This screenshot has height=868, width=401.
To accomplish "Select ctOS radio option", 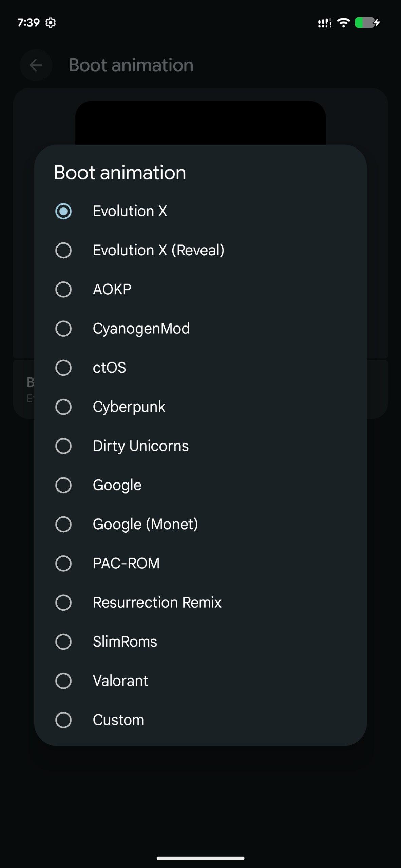I will coord(63,368).
